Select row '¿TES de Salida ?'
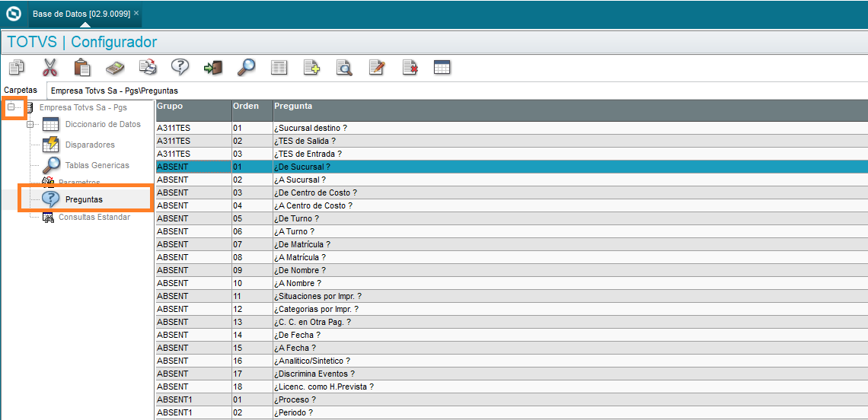 [x=512, y=141]
